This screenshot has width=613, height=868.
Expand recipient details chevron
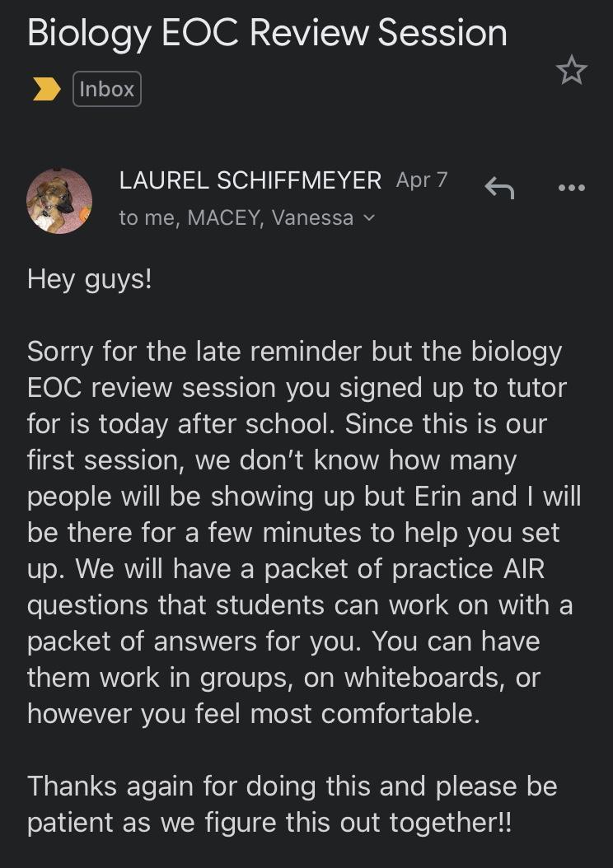click(368, 218)
